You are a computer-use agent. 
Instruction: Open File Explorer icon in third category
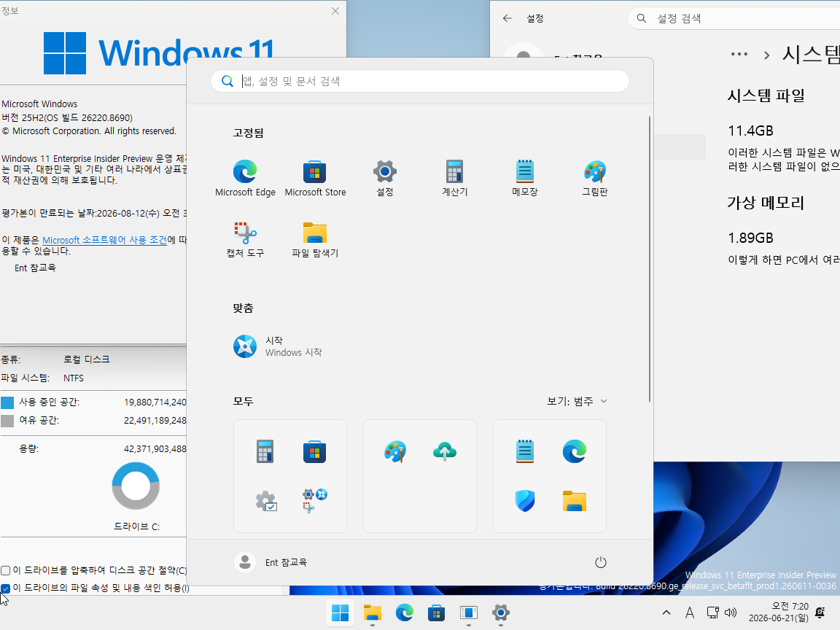(575, 501)
